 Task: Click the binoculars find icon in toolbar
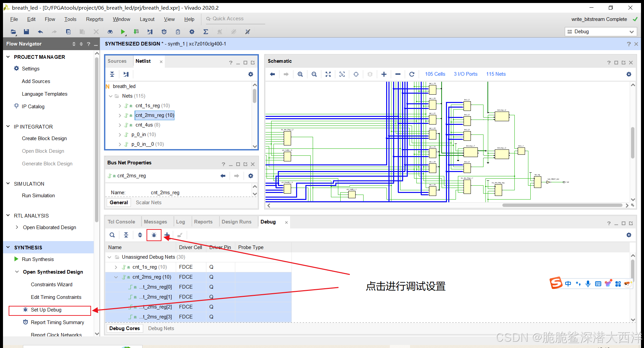pos(110,32)
